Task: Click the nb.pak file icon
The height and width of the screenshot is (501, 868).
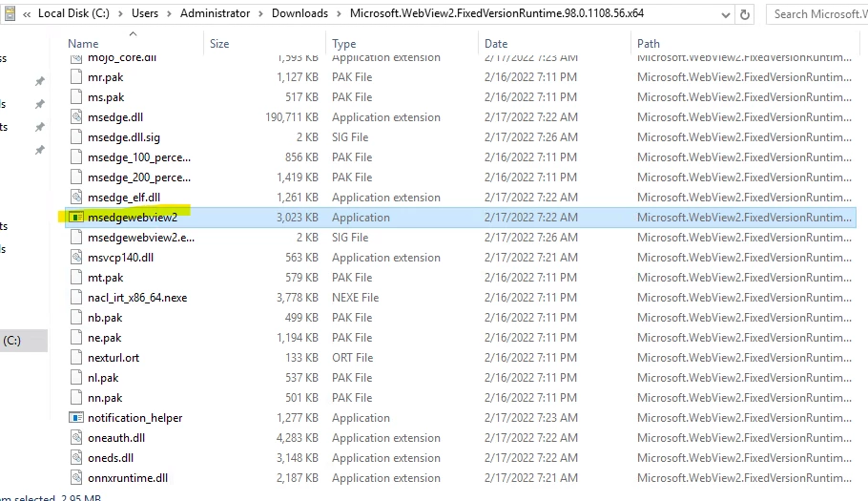Action: click(x=76, y=317)
